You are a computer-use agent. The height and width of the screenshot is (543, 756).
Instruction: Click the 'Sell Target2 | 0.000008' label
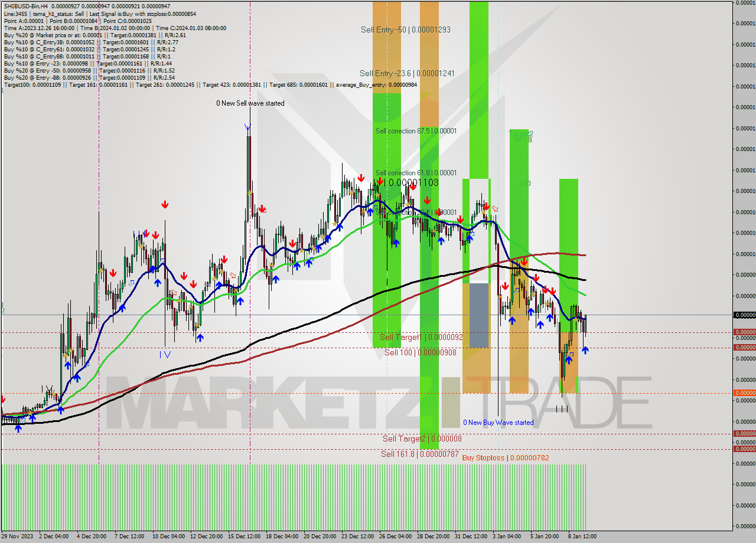[x=422, y=439]
